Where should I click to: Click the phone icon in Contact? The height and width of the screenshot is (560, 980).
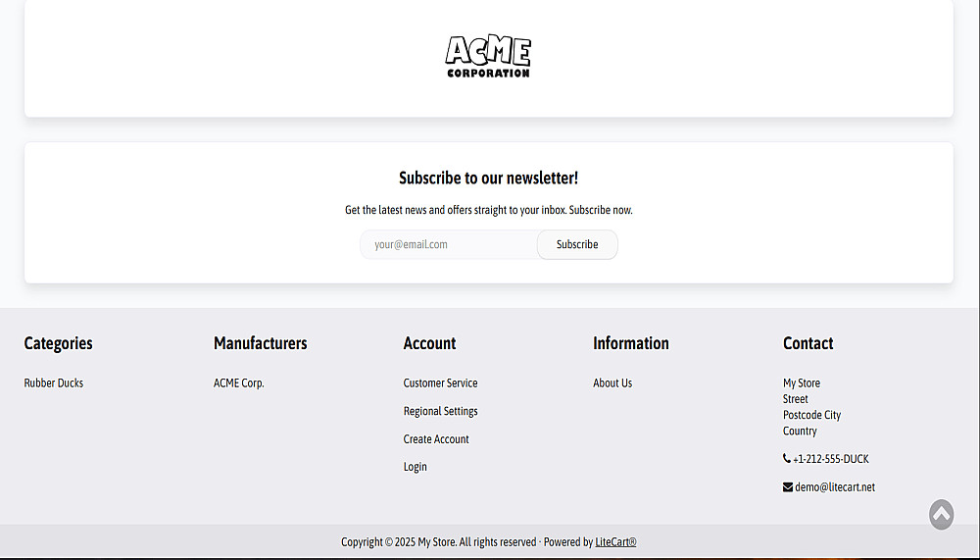787,459
